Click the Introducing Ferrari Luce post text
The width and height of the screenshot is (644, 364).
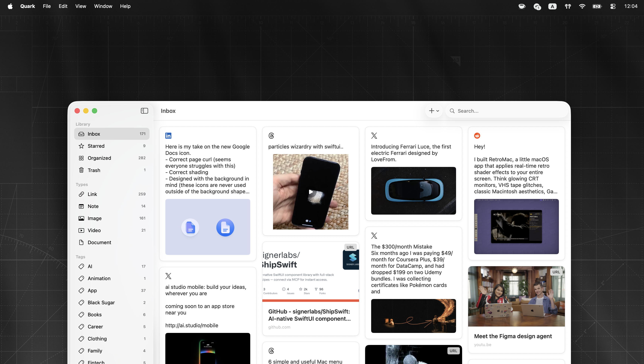(x=411, y=153)
